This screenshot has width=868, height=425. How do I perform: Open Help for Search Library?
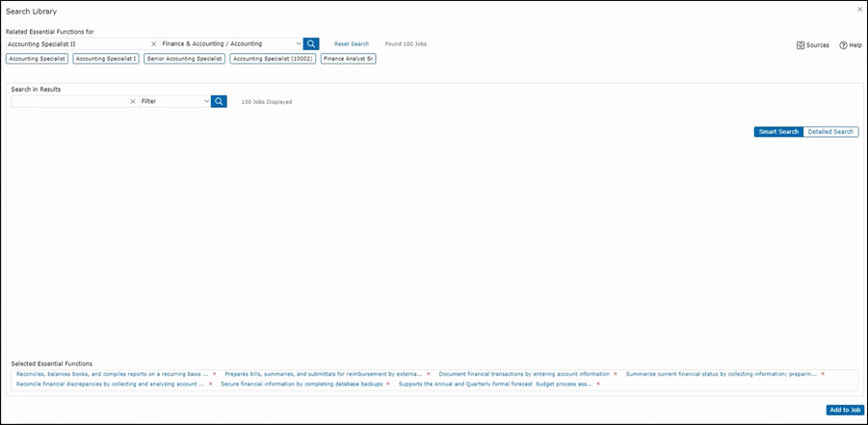(x=850, y=45)
